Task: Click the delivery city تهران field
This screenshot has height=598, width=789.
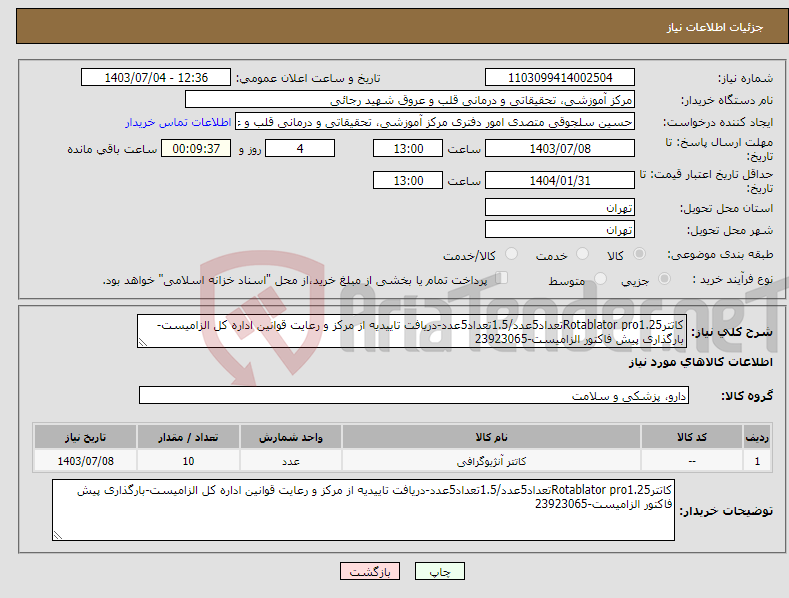Action: [x=560, y=229]
